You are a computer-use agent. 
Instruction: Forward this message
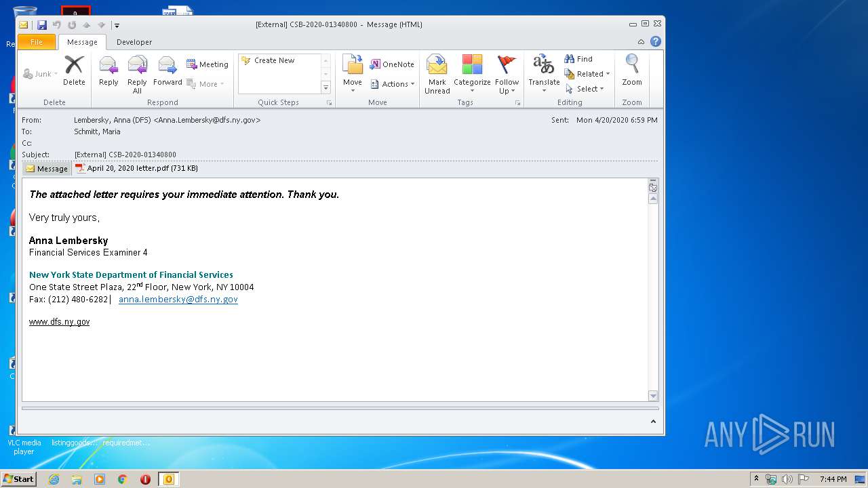tap(167, 71)
